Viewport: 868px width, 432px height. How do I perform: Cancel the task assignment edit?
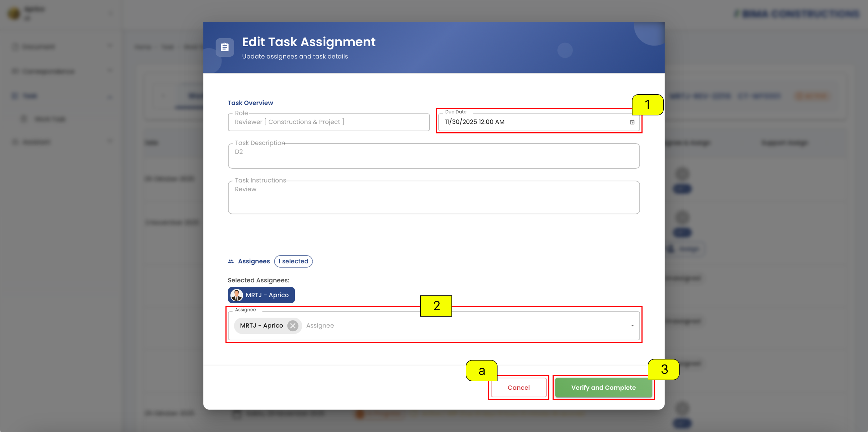[519, 388]
